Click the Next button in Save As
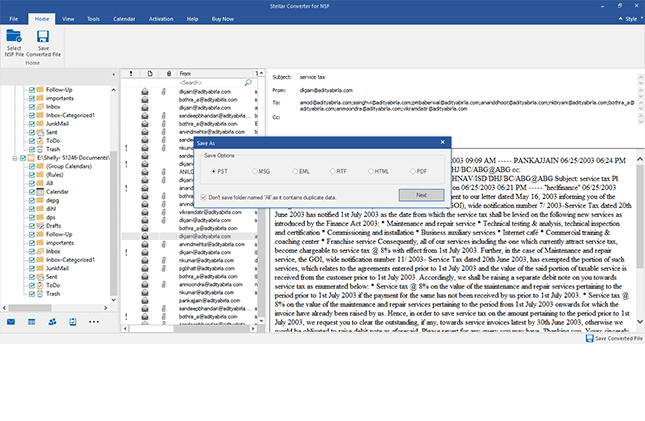645x421 pixels. tap(420, 194)
